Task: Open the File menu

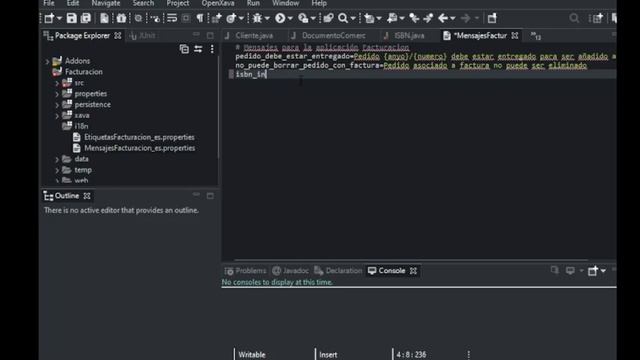Action: pos(49,3)
